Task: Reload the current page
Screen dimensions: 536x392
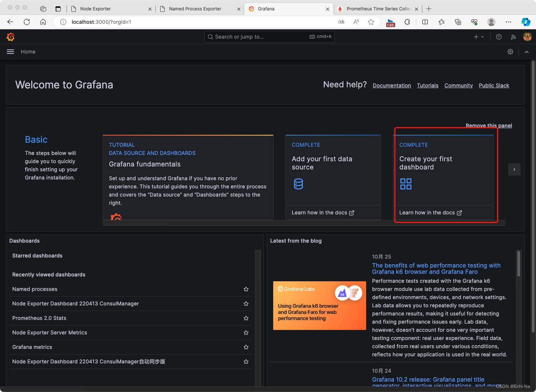Action: [27, 22]
